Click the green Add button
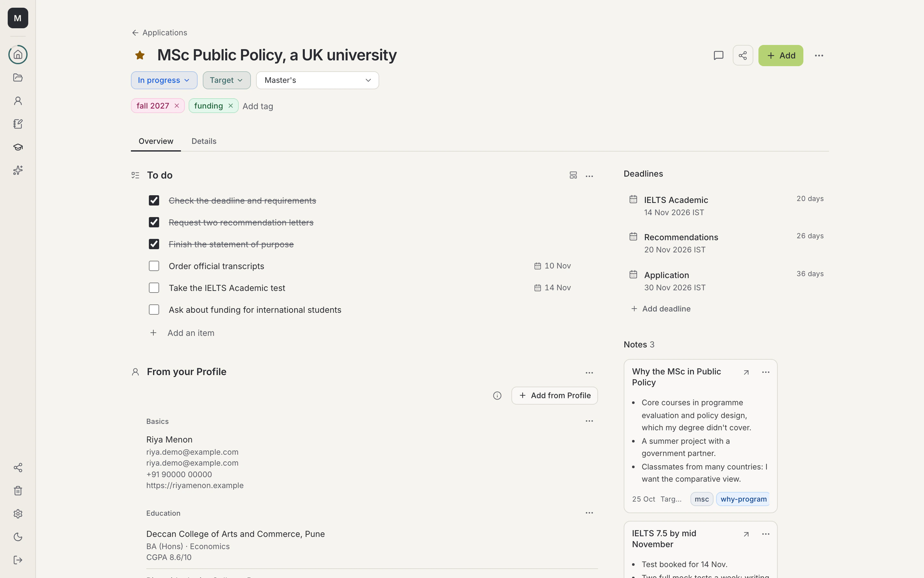Viewport: 924px width, 578px height. point(781,56)
